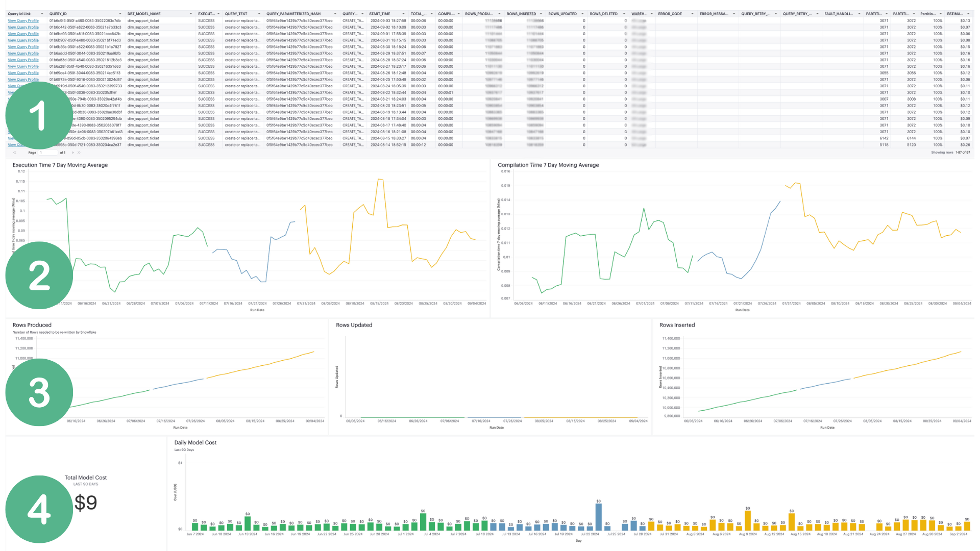Open the QUERY_ID column header dropdown
Viewport: 980px width, 551px height.
click(x=120, y=14)
